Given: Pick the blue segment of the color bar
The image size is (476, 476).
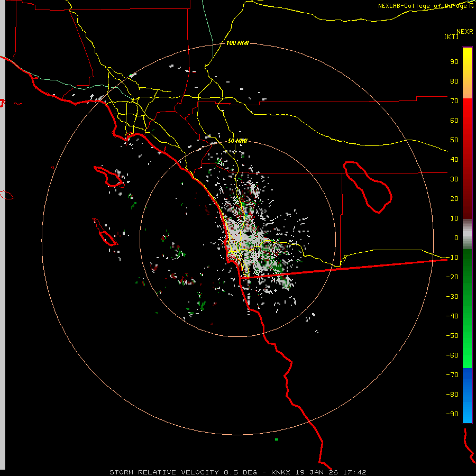Looking at the screenshot, I should click(x=467, y=396).
